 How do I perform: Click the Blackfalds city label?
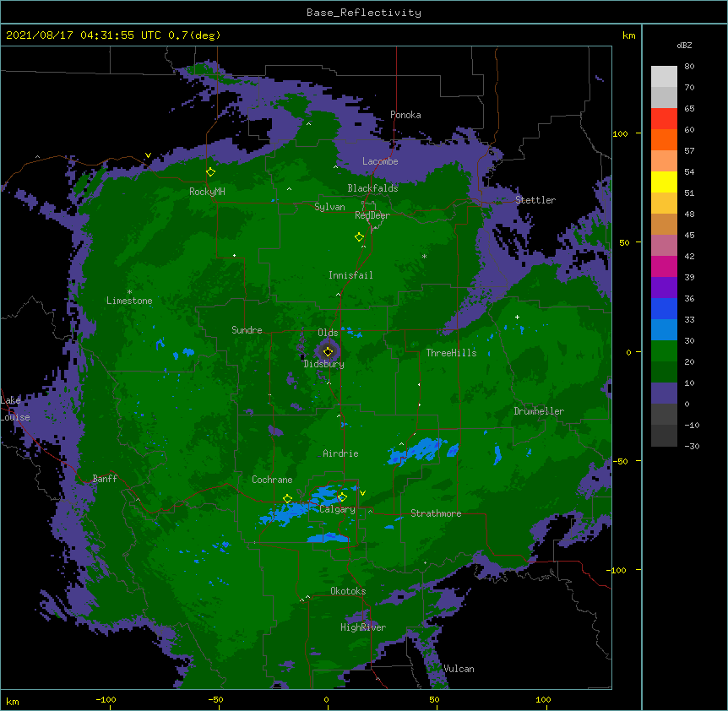(x=372, y=188)
